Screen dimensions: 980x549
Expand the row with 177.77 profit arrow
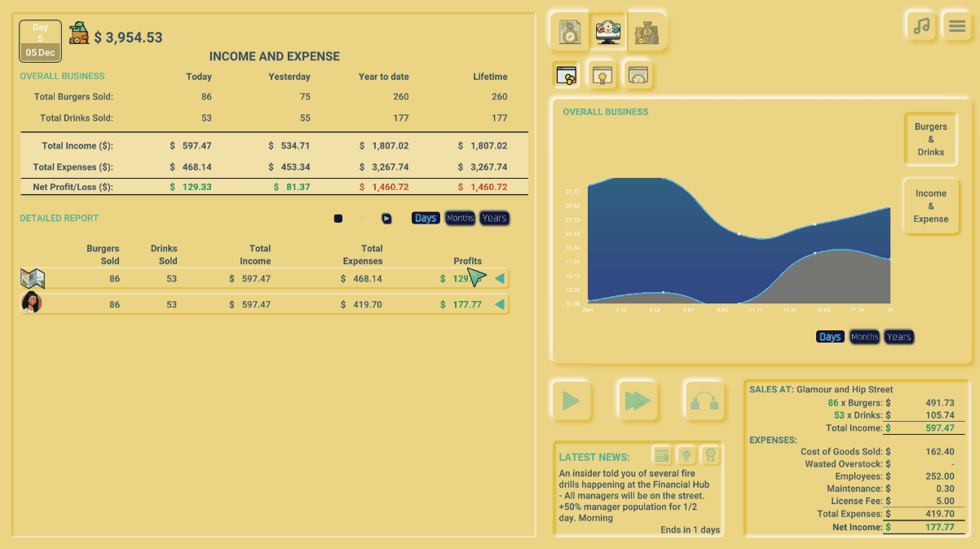click(x=500, y=304)
